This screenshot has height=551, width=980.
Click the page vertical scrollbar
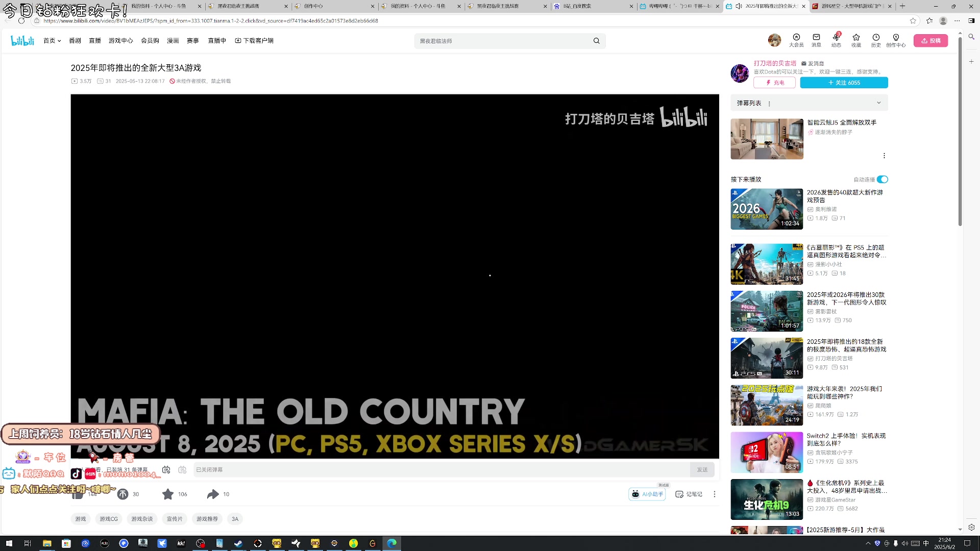coord(960,132)
